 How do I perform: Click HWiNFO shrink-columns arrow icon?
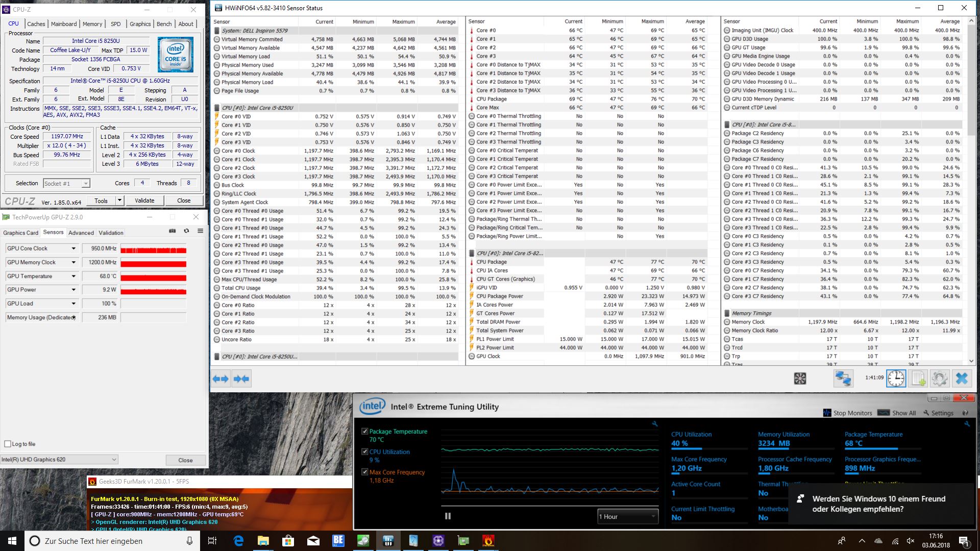pos(241,379)
